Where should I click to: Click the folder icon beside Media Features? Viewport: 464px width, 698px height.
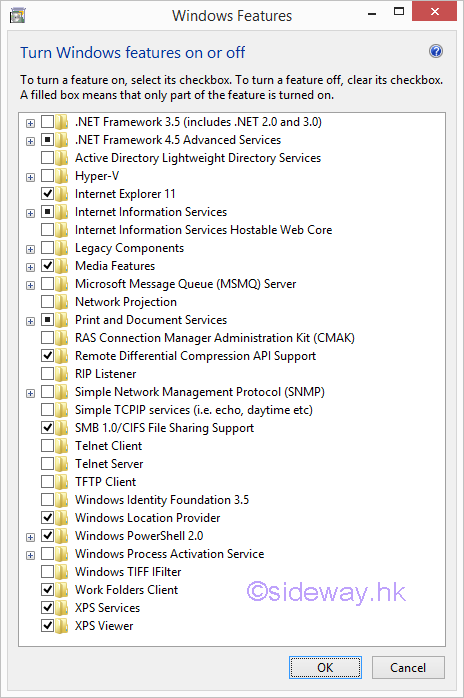(x=62, y=266)
